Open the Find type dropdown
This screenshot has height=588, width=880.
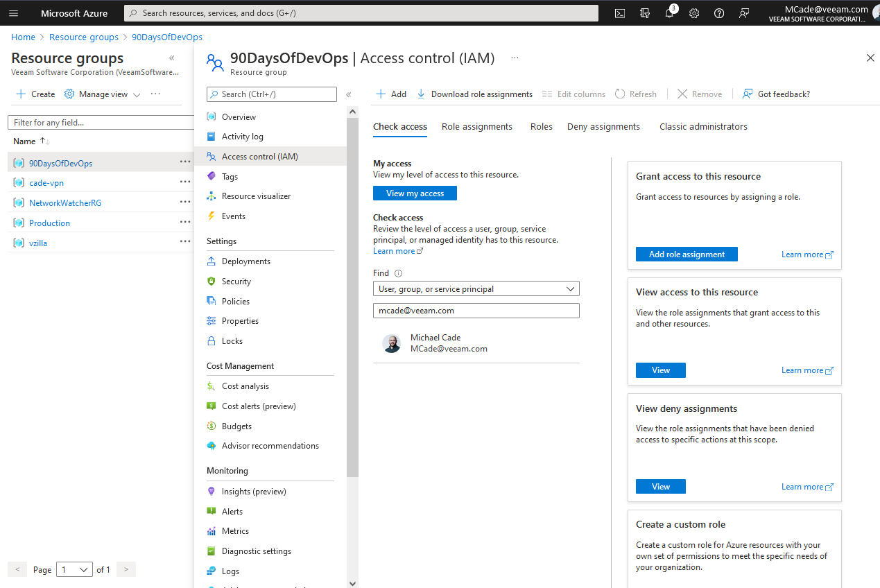[476, 289]
